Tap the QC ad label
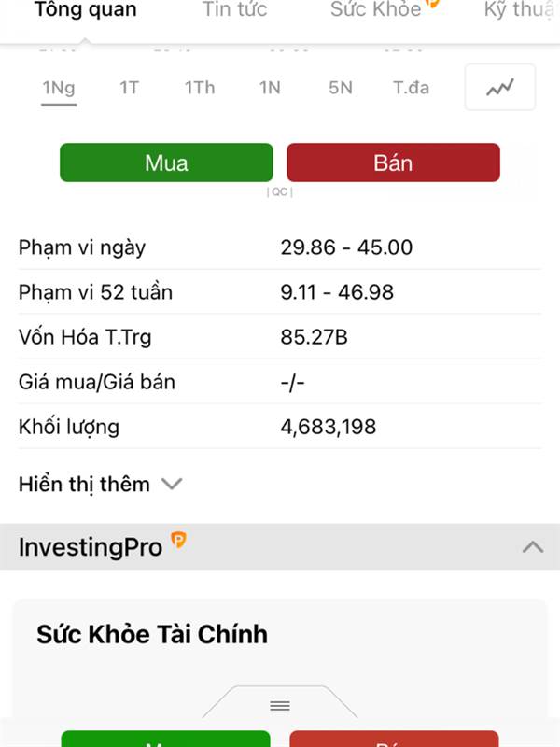This screenshot has width=560, height=747. point(279,192)
